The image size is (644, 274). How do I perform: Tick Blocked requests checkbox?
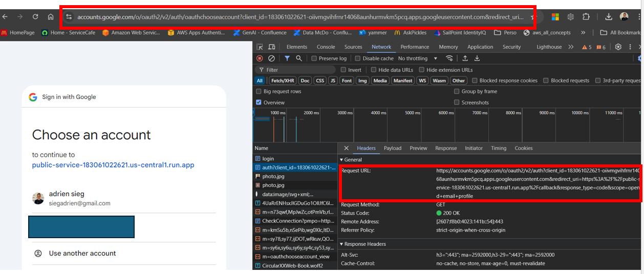tap(546, 80)
